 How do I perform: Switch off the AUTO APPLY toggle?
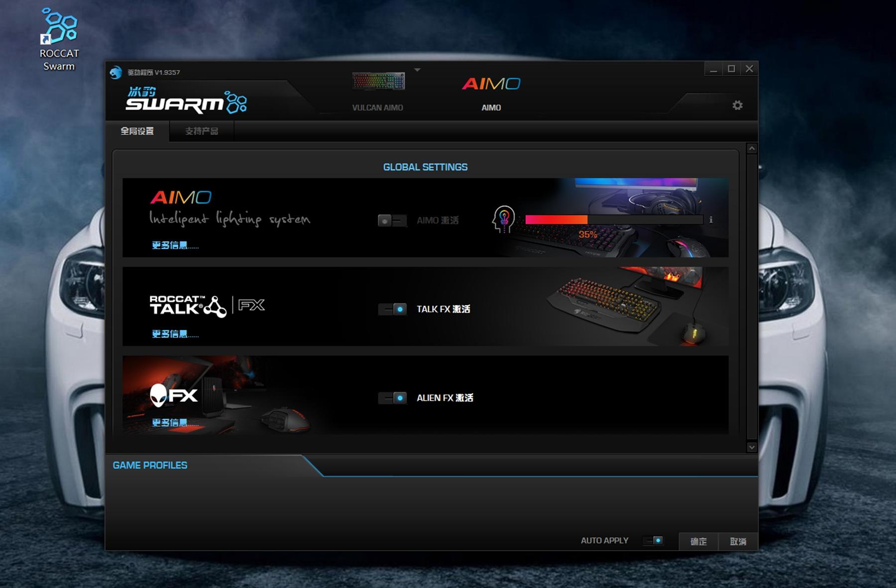coord(653,541)
